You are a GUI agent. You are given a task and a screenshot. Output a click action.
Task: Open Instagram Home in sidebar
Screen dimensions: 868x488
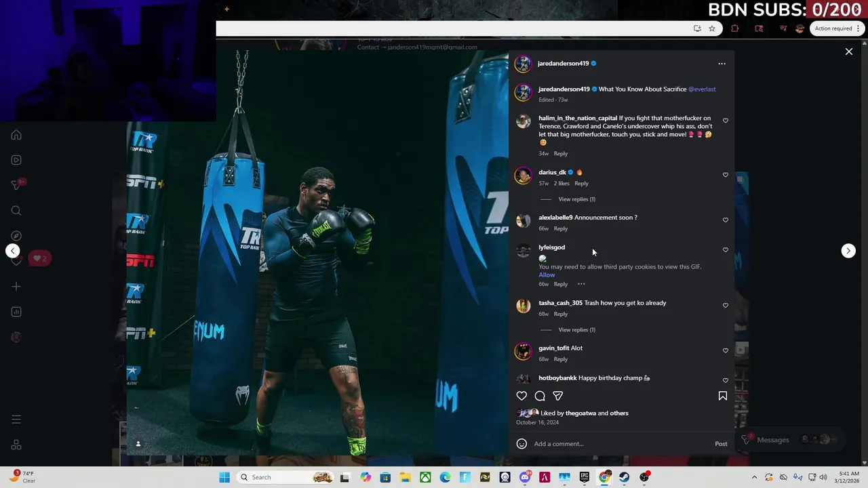click(16, 135)
